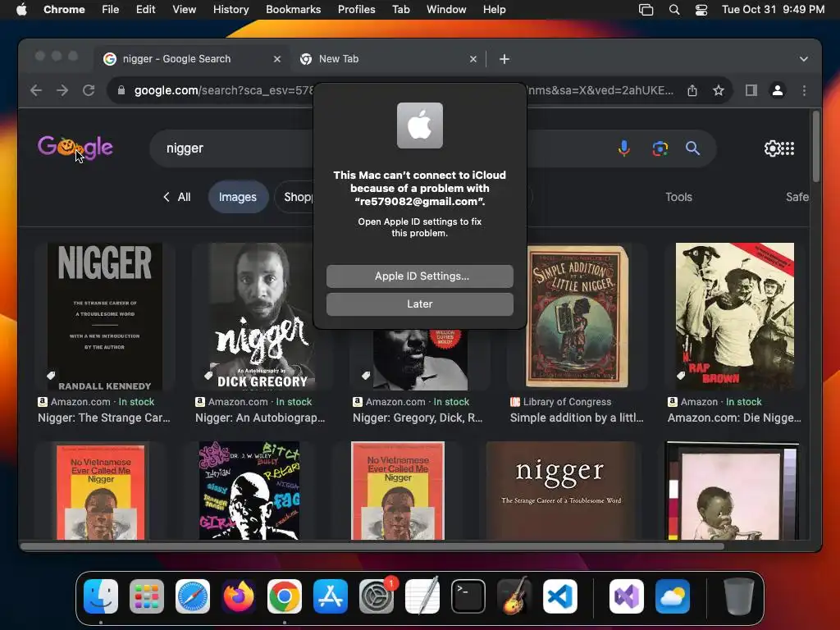
Task: Open Spotlight search in menu bar
Action: pos(674,10)
